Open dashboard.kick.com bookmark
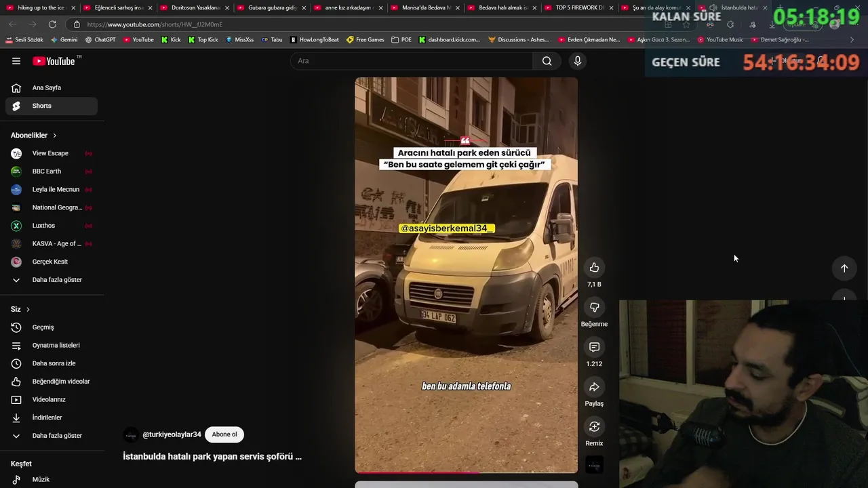The image size is (868, 488). 450,40
